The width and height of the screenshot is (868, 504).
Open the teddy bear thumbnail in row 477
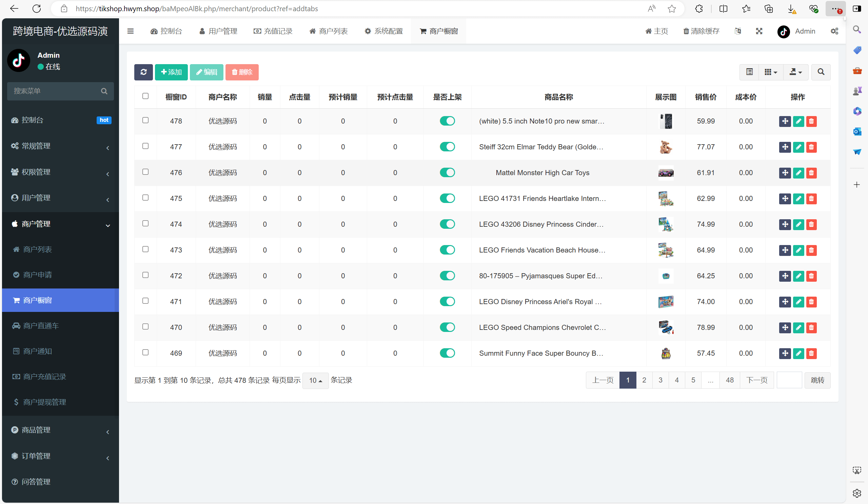[x=666, y=147]
